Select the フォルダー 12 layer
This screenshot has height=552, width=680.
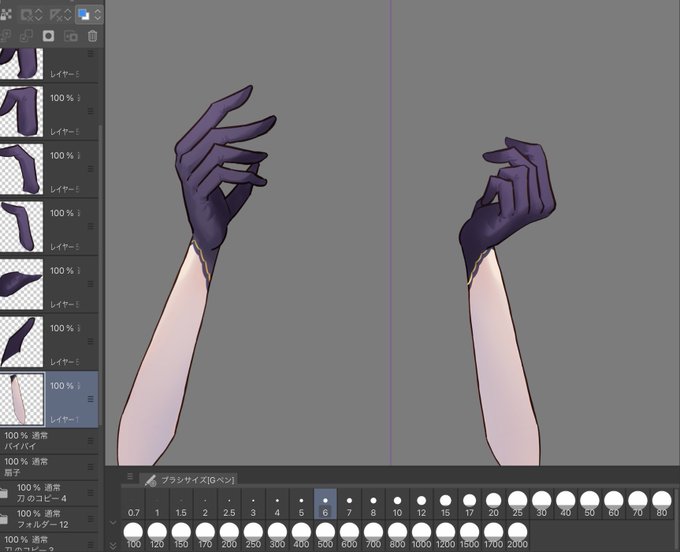click(x=49, y=519)
